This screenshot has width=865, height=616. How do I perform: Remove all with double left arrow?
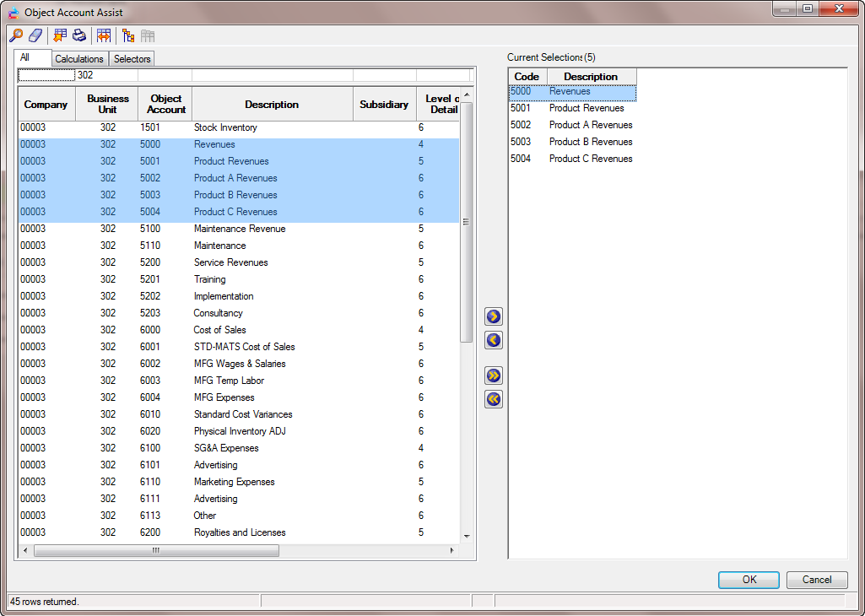pyautogui.click(x=494, y=399)
